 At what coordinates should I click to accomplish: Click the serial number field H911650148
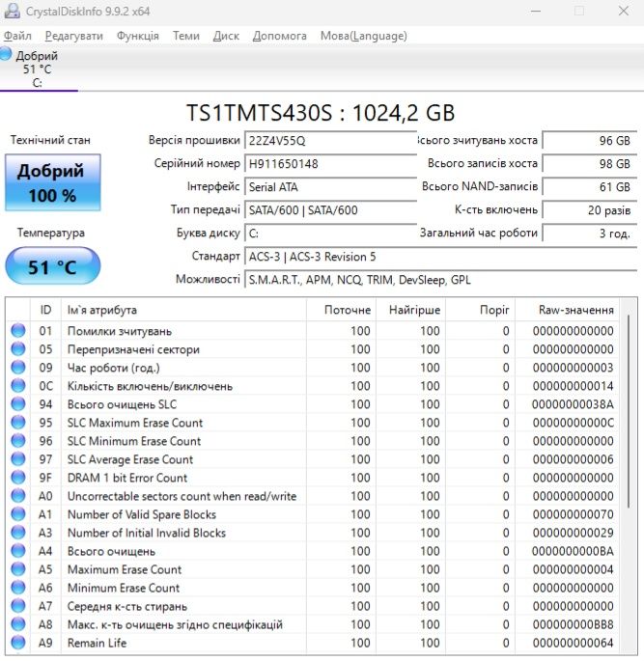(330, 164)
